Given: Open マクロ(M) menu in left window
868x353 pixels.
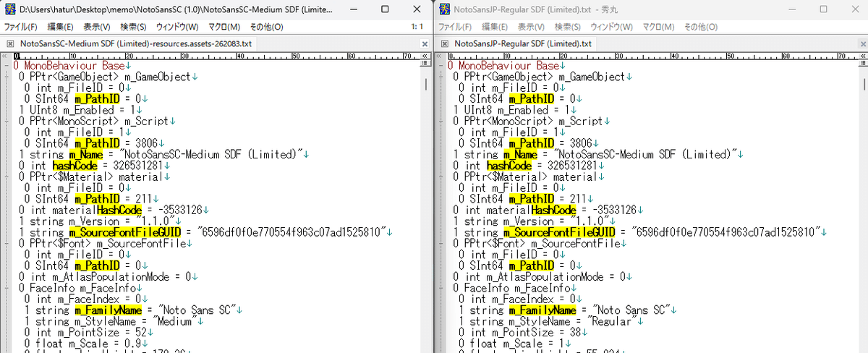Looking at the screenshot, I should (x=224, y=27).
